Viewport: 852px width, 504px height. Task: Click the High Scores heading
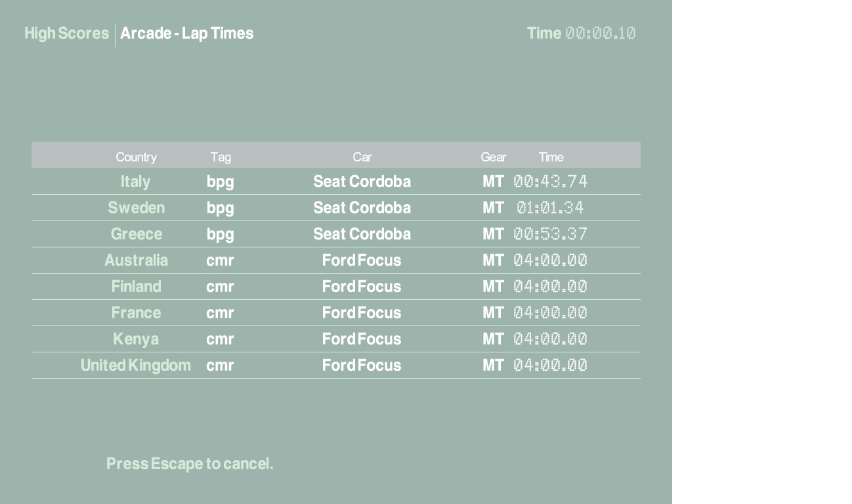click(x=66, y=33)
